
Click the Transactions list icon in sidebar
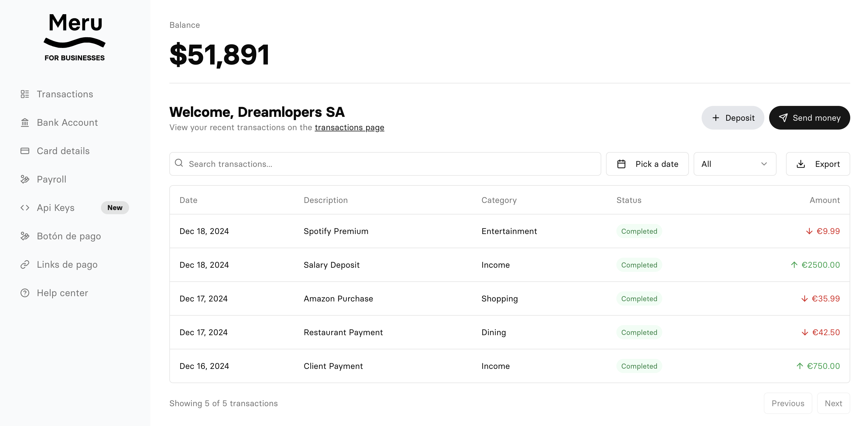25,94
